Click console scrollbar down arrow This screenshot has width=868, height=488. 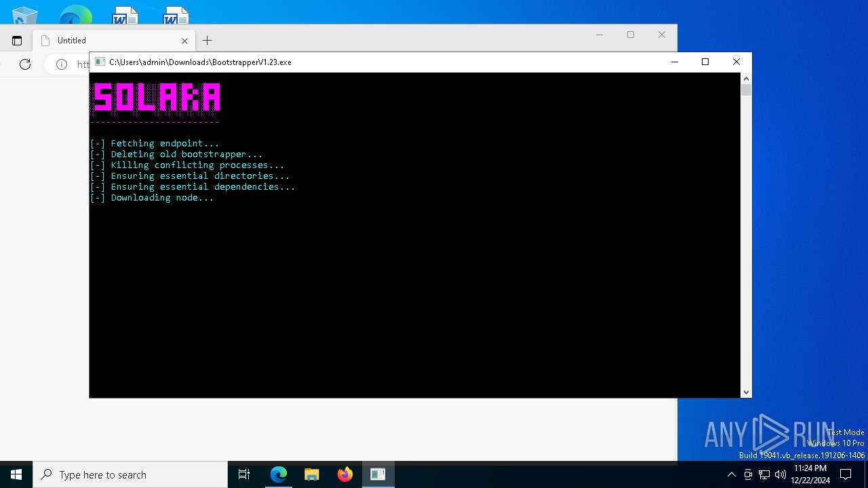pyautogui.click(x=746, y=392)
